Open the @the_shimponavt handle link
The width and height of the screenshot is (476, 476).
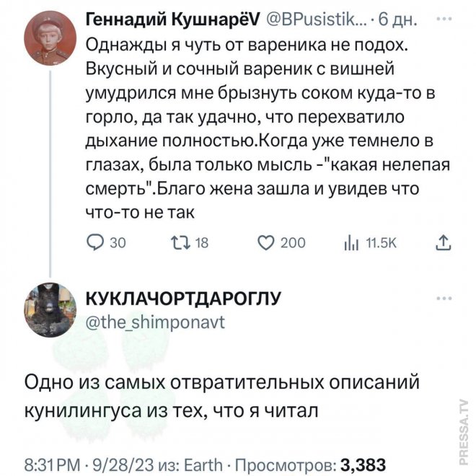(x=155, y=322)
